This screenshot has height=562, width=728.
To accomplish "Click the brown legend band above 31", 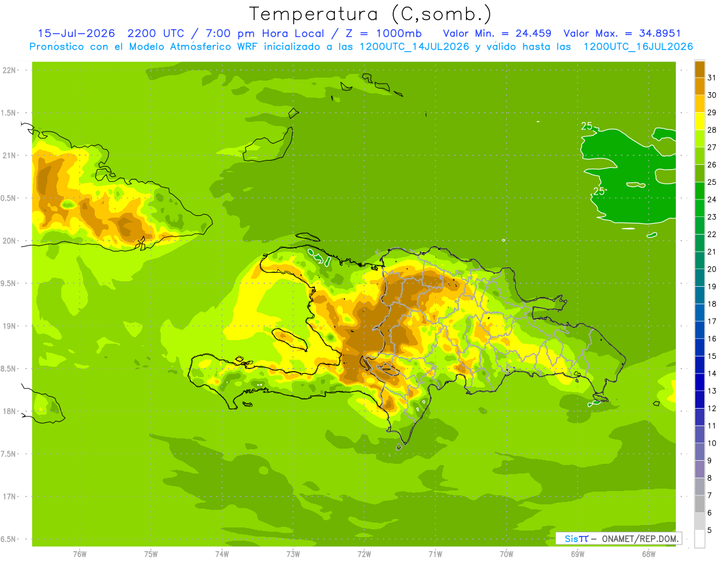I will coord(699,69).
